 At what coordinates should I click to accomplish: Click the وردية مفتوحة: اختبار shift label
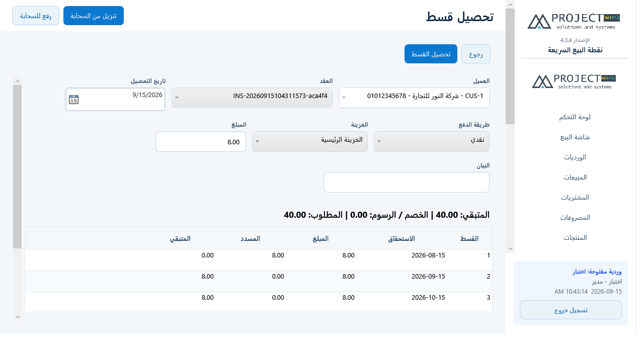coord(597,272)
